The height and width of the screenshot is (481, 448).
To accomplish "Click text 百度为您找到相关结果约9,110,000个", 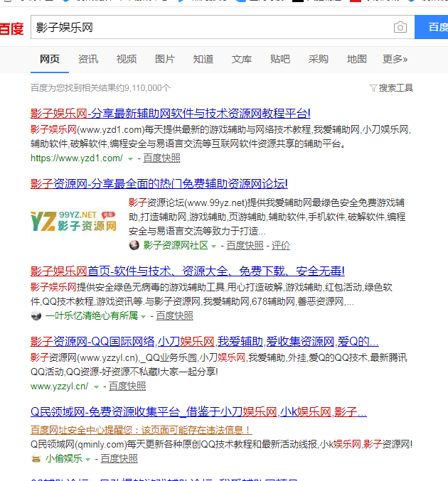I will 100,88.
